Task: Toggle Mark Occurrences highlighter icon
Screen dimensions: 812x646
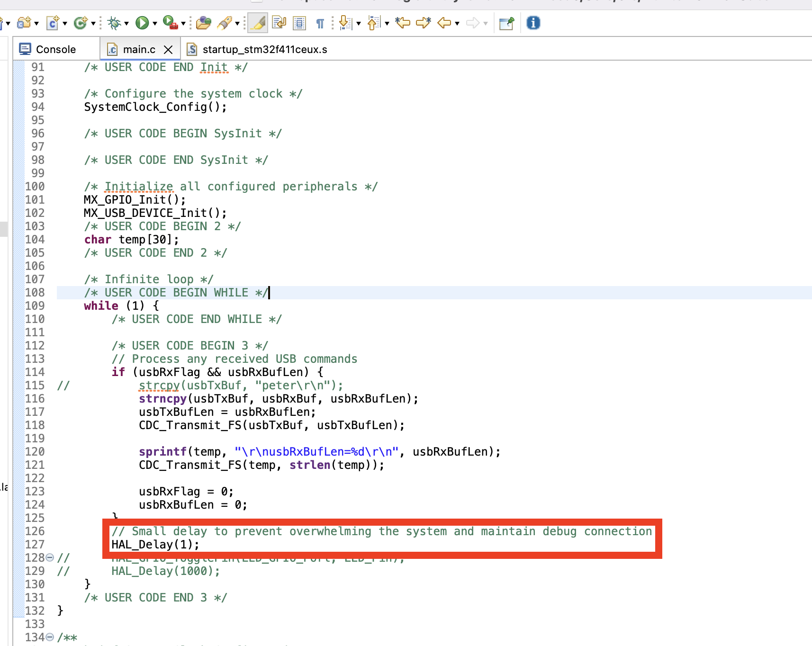Action: [x=258, y=23]
